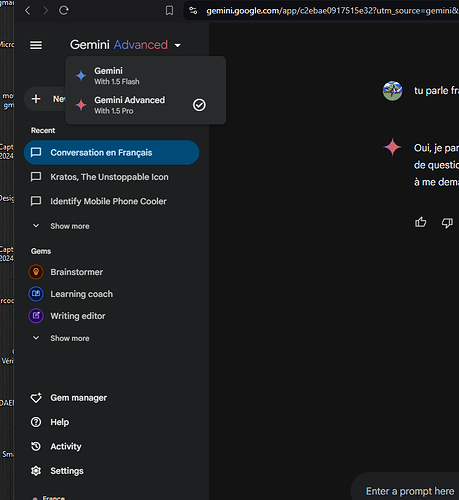Viewport: 459px width, 500px height.
Task: Give thumbs down to the response
Action: coord(447,222)
